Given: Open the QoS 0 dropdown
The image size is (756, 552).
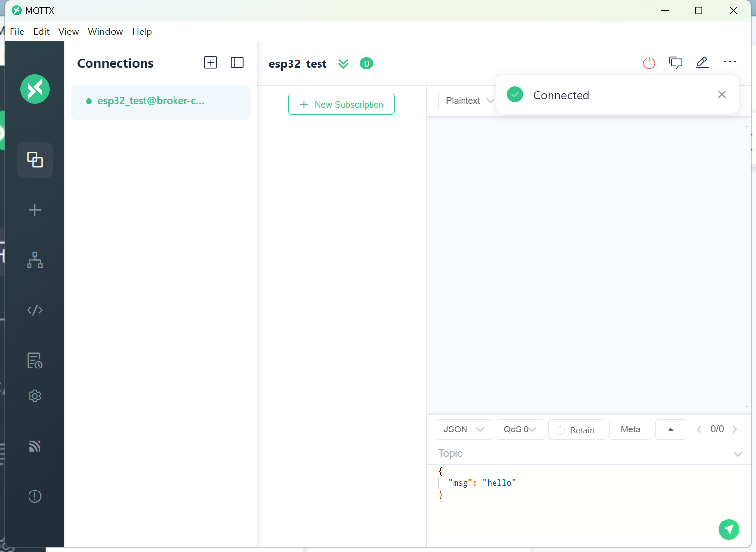Looking at the screenshot, I should tap(520, 429).
